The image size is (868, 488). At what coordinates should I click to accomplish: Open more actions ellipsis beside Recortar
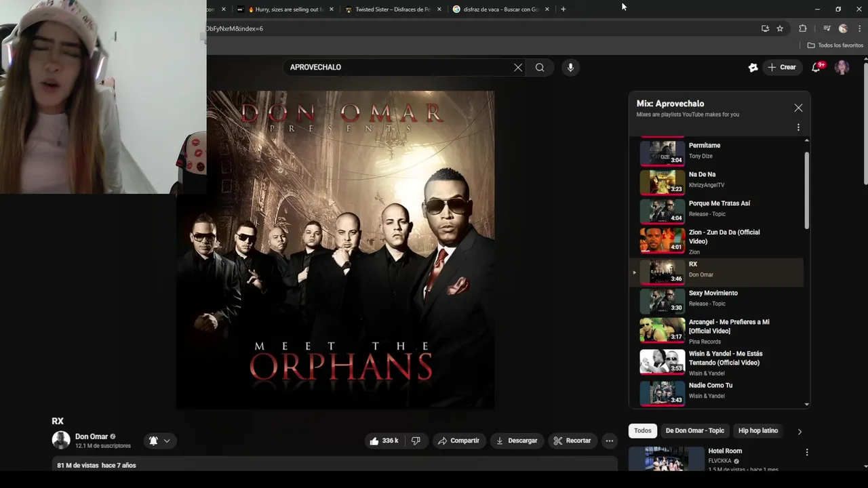point(609,441)
